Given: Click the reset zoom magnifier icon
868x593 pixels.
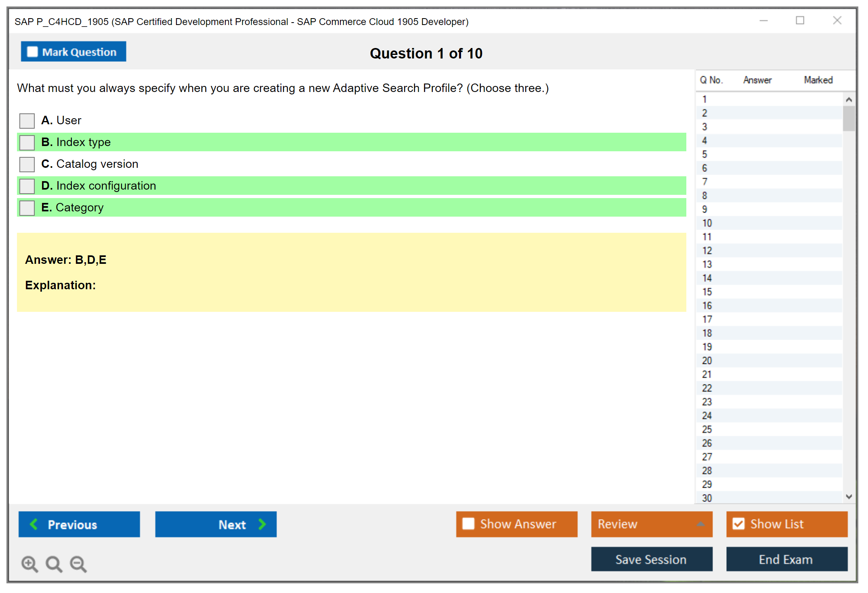Looking at the screenshot, I should coord(54,564).
